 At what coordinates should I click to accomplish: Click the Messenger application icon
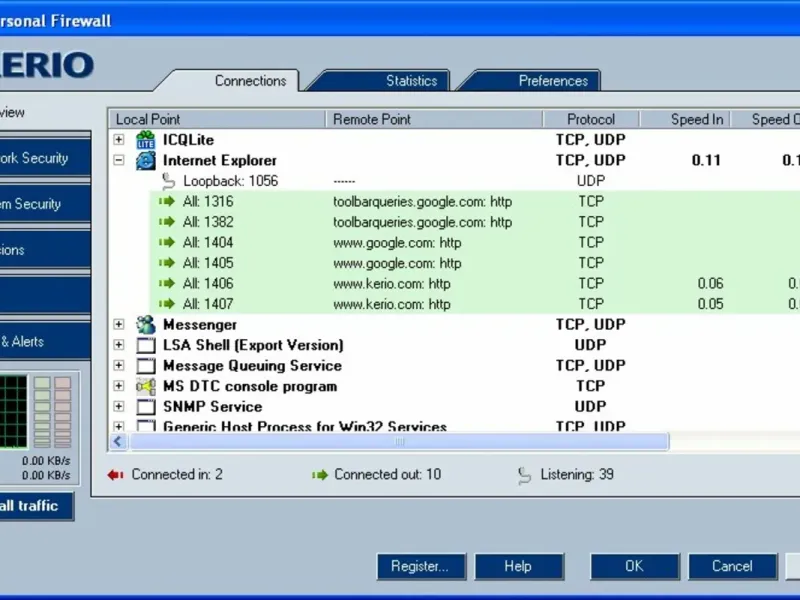click(145, 324)
